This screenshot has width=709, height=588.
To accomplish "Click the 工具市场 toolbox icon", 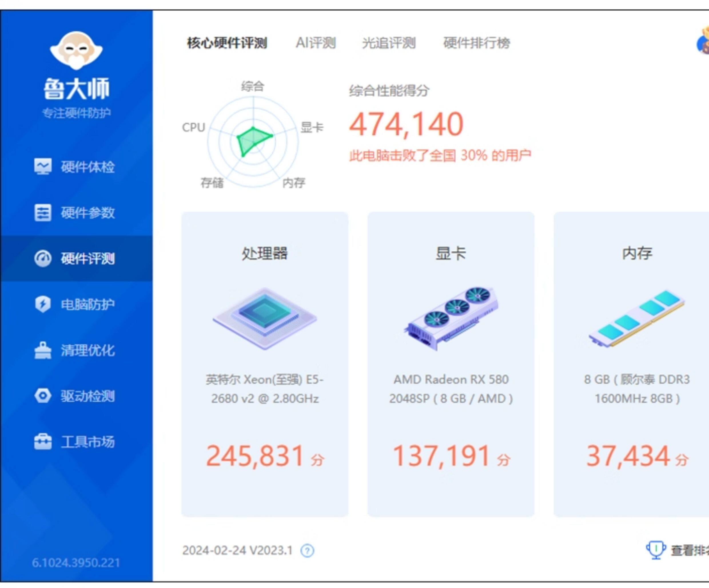I will [x=43, y=442].
